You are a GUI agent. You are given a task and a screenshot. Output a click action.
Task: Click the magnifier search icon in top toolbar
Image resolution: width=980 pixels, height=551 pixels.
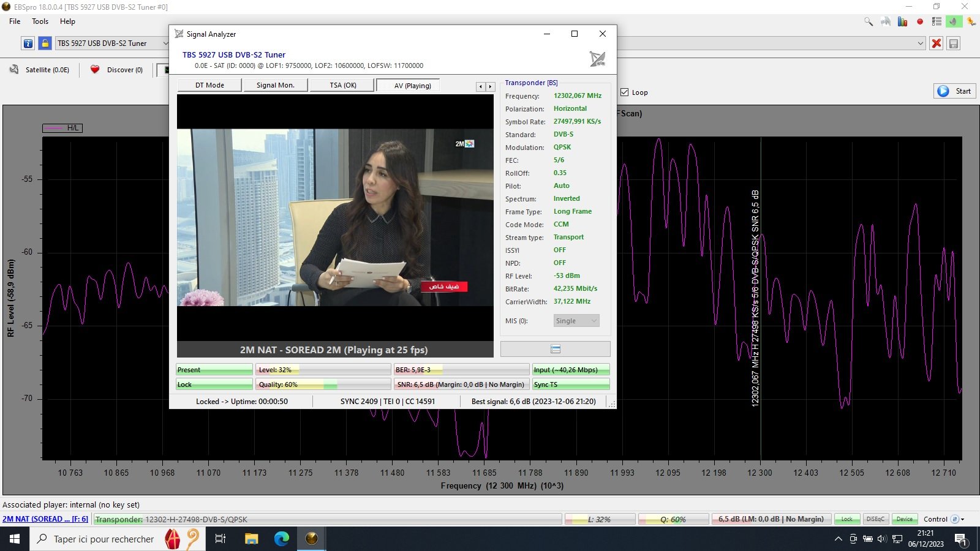tap(869, 21)
